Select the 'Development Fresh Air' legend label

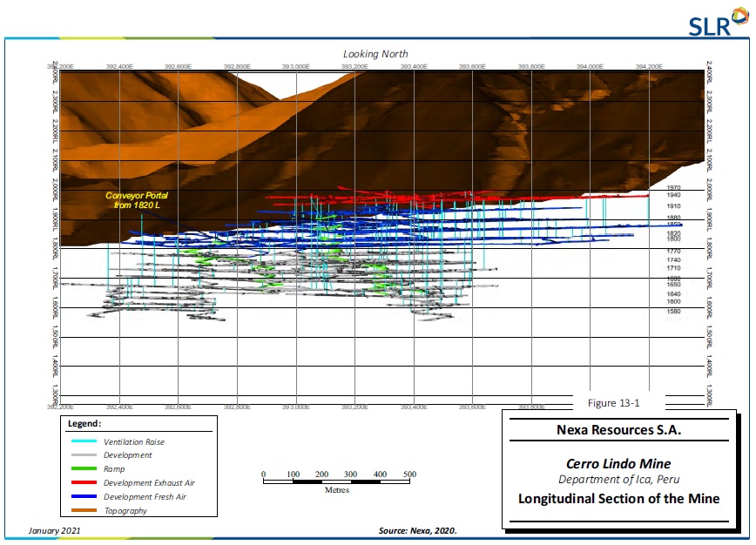coord(145,497)
